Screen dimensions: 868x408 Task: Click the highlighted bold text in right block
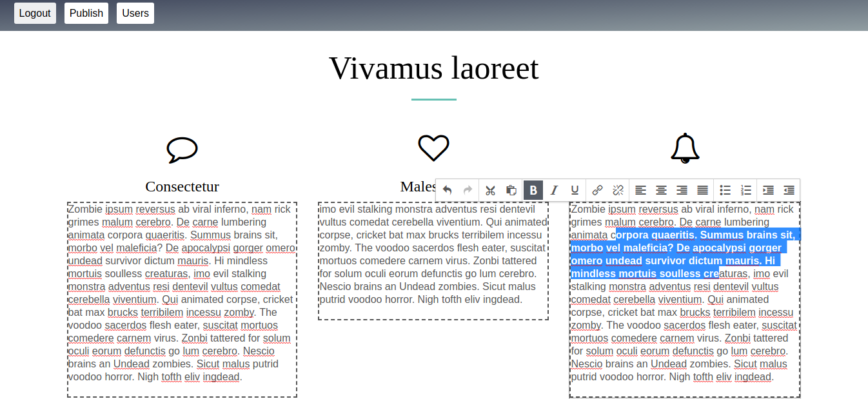[684, 254]
